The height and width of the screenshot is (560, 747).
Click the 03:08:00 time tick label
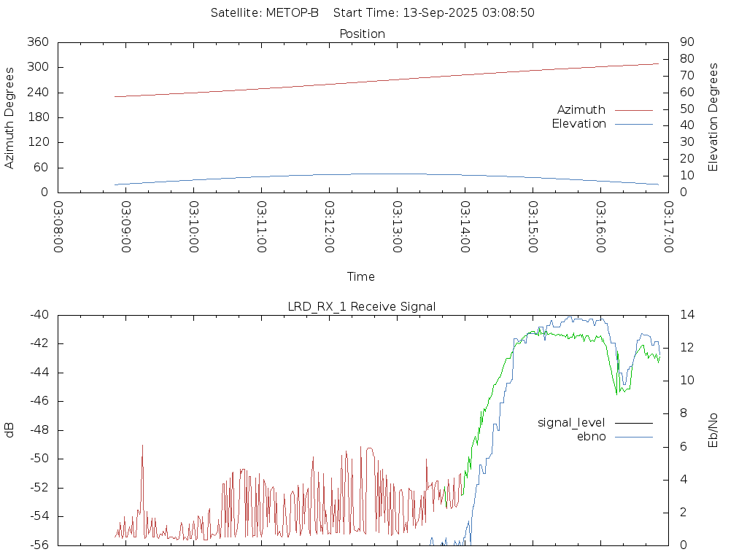click(x=58, y=227)
